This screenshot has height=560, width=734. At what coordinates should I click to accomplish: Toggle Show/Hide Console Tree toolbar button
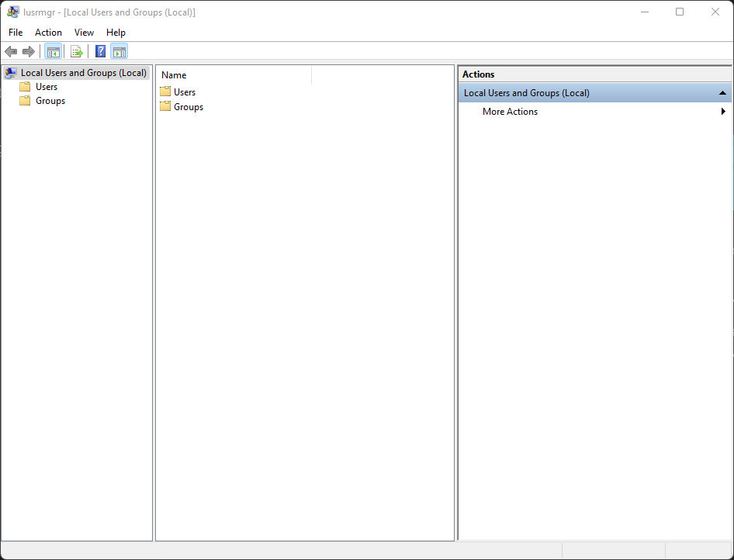point(53,52)
